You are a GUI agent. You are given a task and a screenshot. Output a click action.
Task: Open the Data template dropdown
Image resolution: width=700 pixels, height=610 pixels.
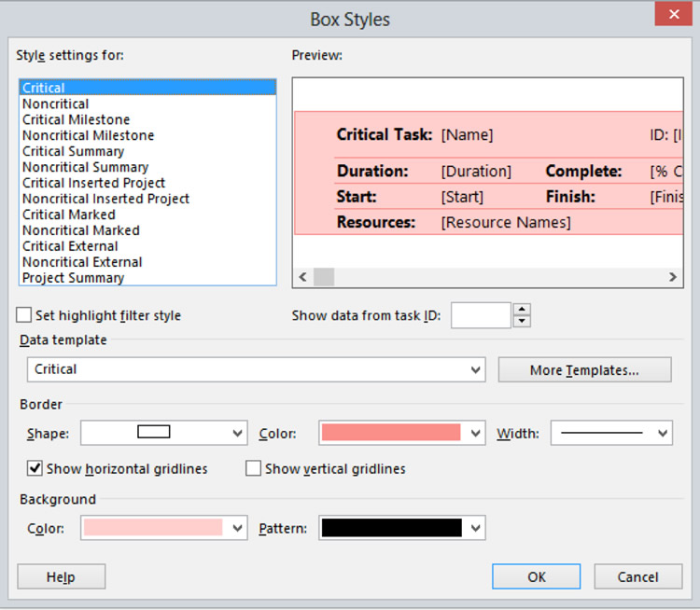257,369
